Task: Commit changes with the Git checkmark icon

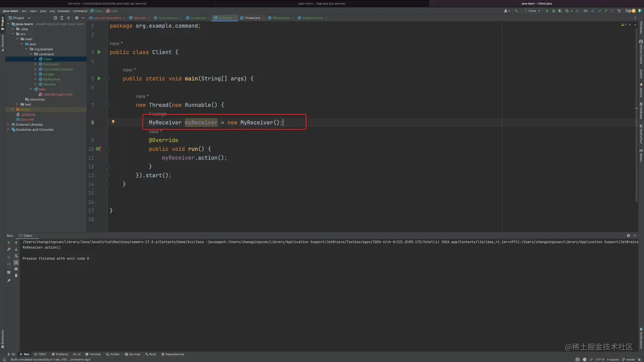Action: pos(599,11)
